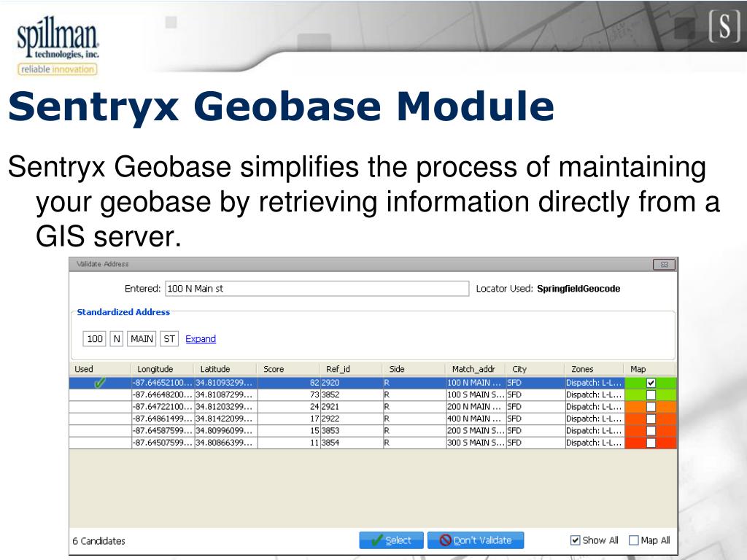
Task: Click the 100 S MAIN match address cell
Action: pyautogui.click(x=476, y=394)
